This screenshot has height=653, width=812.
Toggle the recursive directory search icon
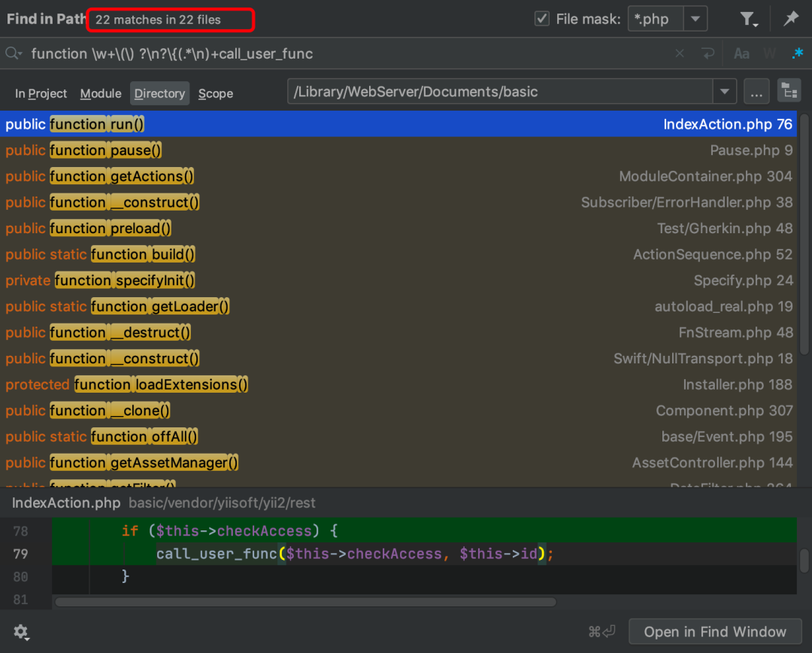pos(789,92)
